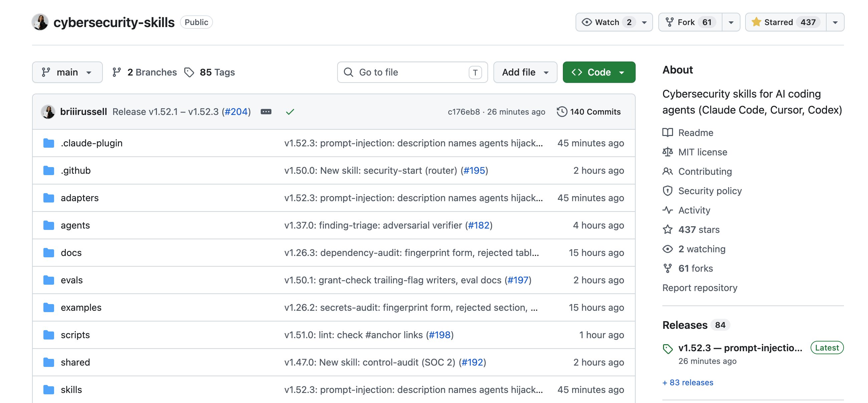Image resolution: width=868 pixels, height=403 pixels.
Task: Open the 61 forks link in About
Action: (695, 268)
